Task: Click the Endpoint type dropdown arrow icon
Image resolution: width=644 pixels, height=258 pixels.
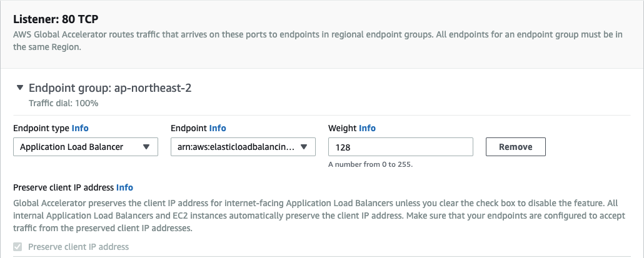Action: pyautogui.click(x=146, y=147)
